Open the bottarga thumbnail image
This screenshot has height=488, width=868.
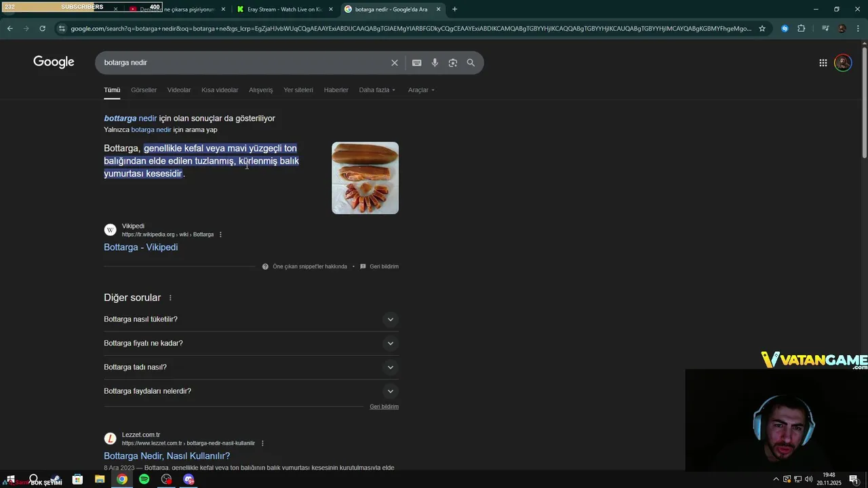(365, 178)
